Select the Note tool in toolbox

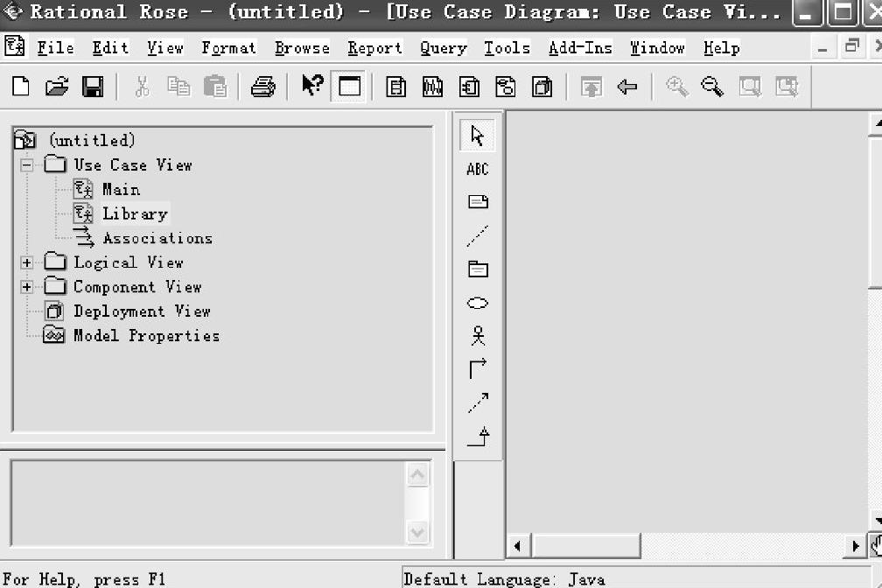[x=478, y=201]
